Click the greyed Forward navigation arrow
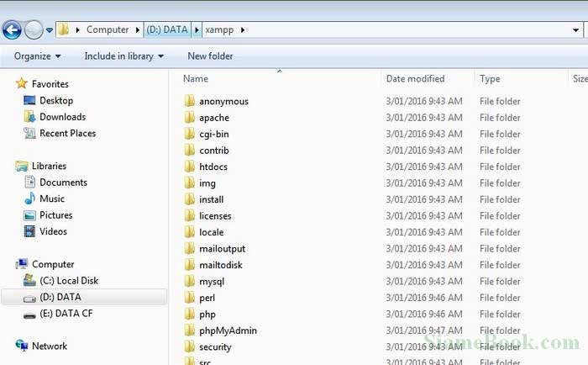Image resolution: width=588 pixels, height=365 pixels. tap(34, 30)
